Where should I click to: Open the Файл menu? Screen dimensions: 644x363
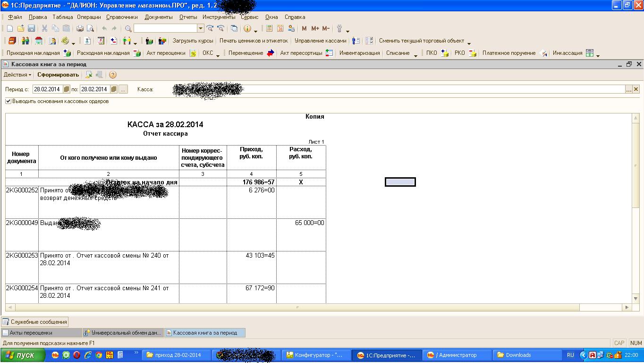15,17
